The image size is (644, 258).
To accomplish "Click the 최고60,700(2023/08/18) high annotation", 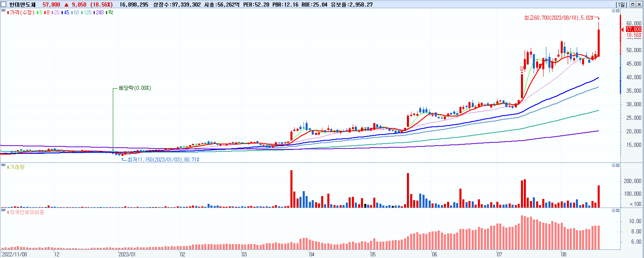I will 558,18.
